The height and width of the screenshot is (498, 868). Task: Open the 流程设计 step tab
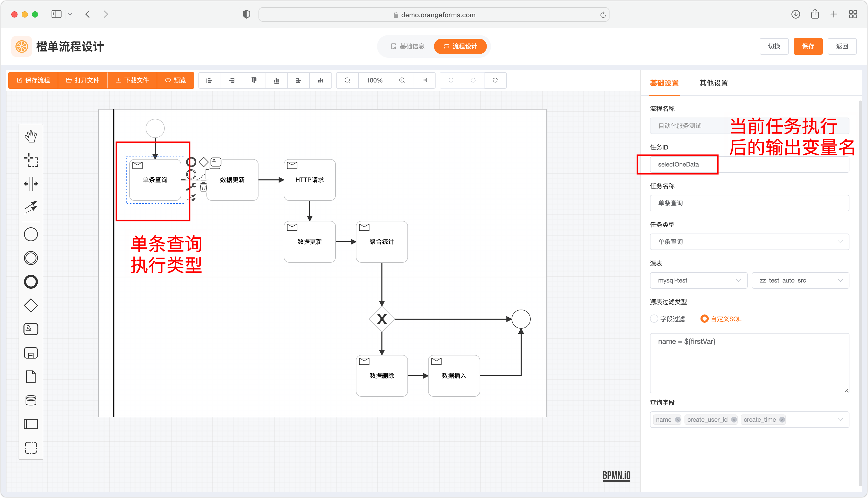460,46
